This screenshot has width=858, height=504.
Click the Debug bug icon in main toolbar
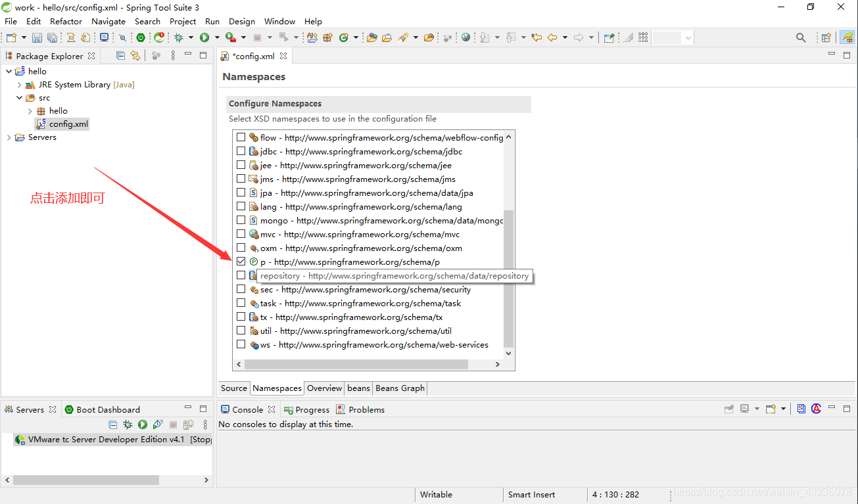(178, 37)
